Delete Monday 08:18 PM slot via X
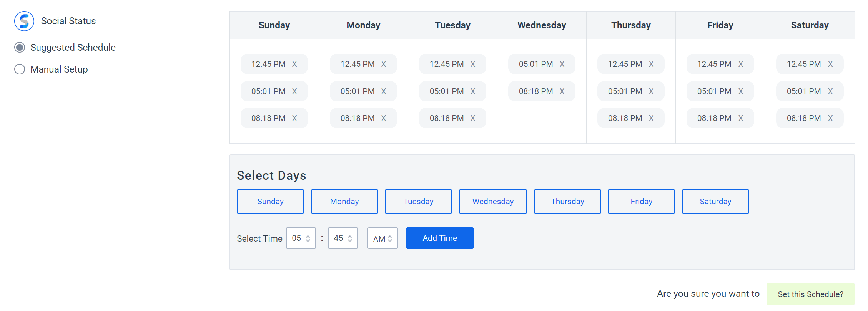868x311 pixels. (x=384, y=118)
